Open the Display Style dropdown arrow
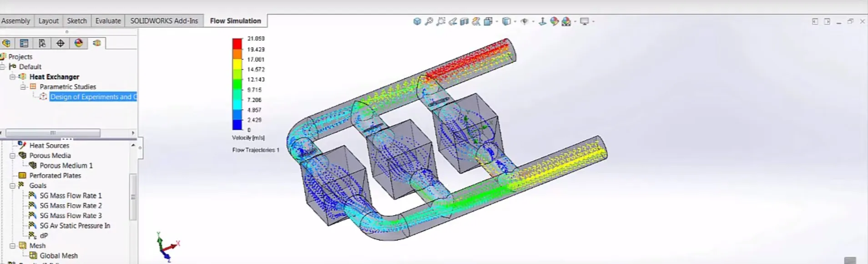 [515, 21]
